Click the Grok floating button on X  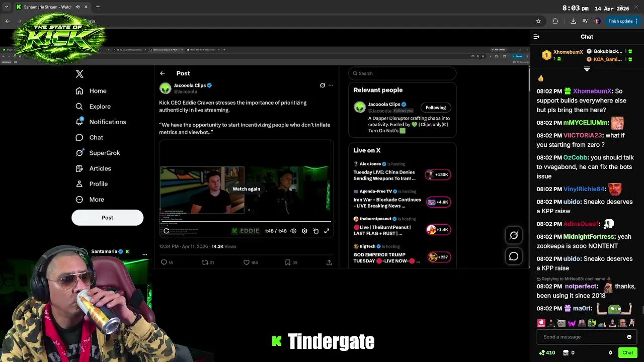(514, 235)
